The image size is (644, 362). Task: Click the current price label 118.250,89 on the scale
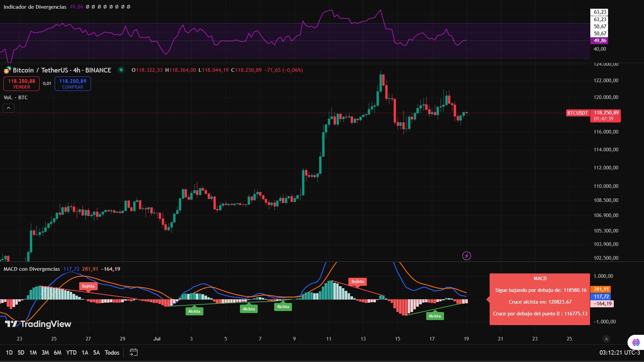click(606, 113)
